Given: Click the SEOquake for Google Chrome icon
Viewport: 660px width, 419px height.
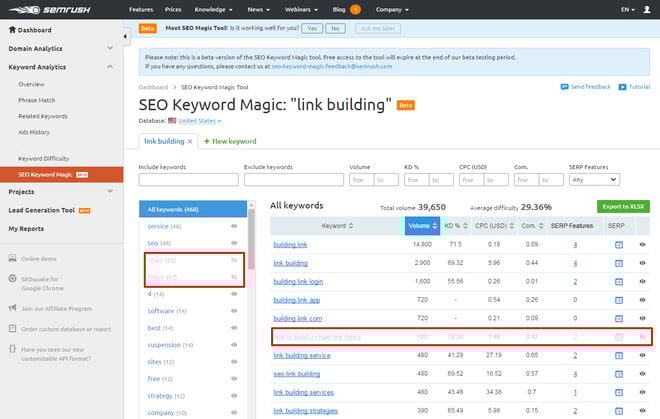Looking at the screenshot, I should click(13, 278).
